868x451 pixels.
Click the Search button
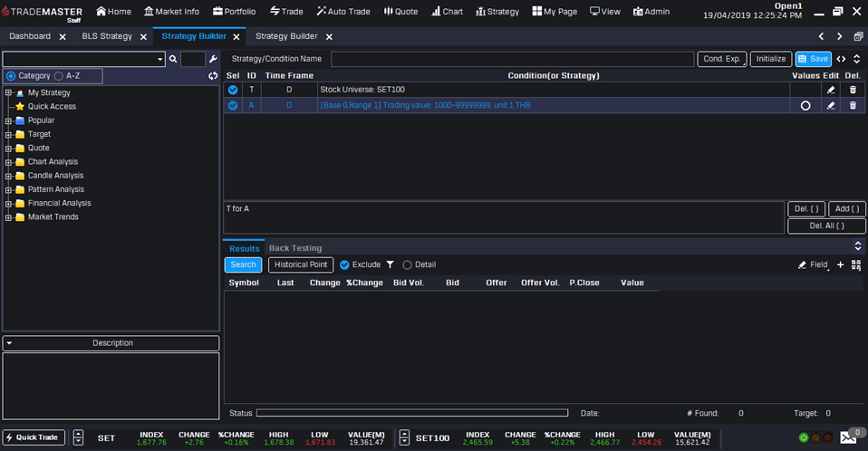pos(243,264)
